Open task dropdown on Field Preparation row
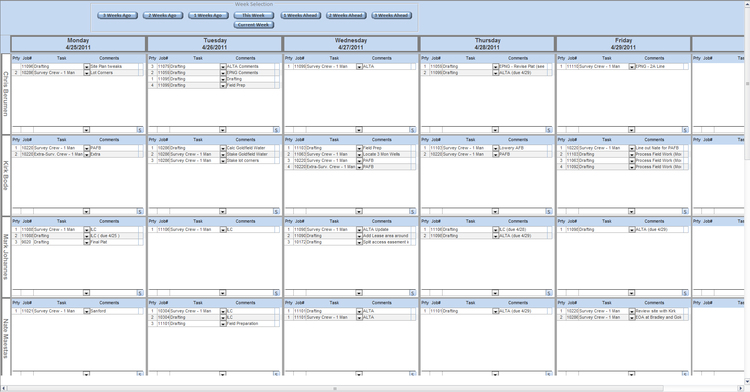The width and height of the screenshot is (750, 392). [x=223, y=324]
